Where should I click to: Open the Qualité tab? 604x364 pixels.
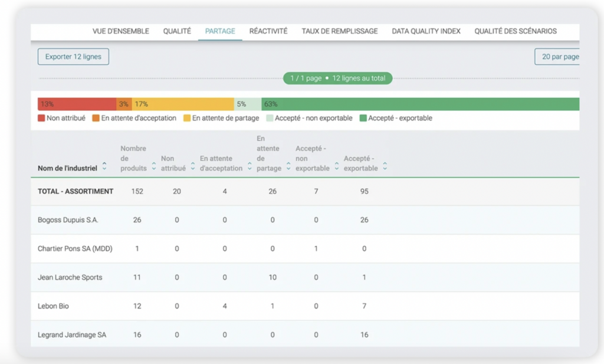tap(177, 31)
